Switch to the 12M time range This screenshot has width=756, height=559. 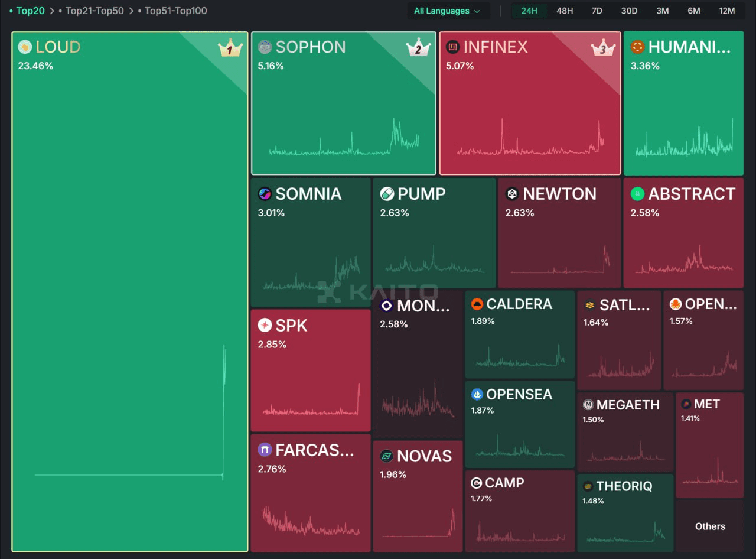[727, 11]
